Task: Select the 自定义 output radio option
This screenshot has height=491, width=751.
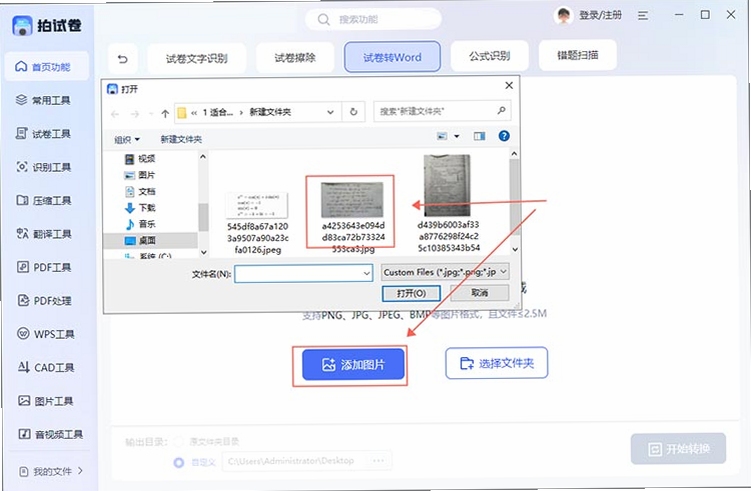Action: (179, 462)
